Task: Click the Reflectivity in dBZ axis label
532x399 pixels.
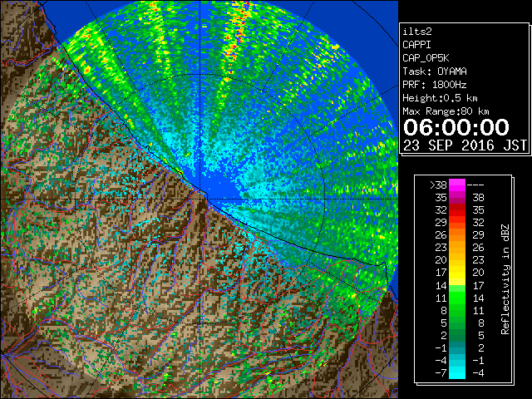Action: [x=505, y=279]
